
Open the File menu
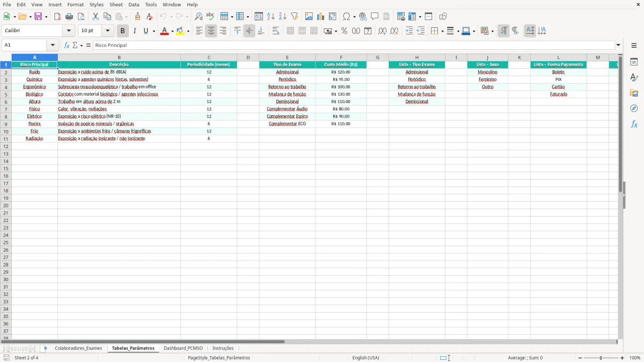coord(7,4)
